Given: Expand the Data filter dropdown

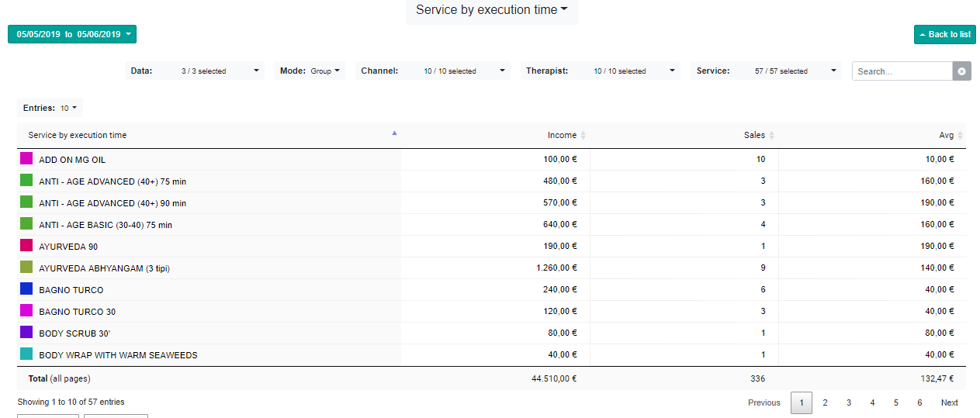Looking at the screenshot, I should point(195,71).
